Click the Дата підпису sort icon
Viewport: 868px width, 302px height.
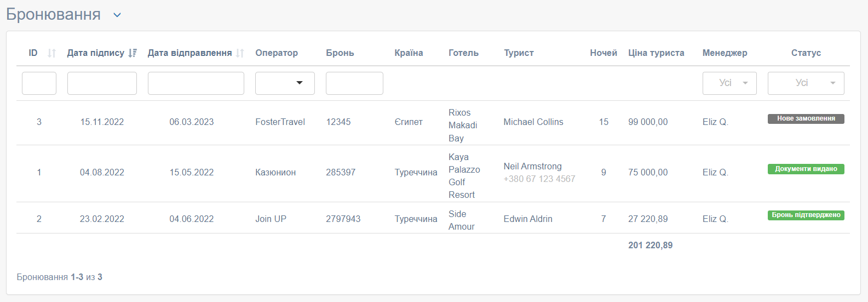click(x=133, y=53)
